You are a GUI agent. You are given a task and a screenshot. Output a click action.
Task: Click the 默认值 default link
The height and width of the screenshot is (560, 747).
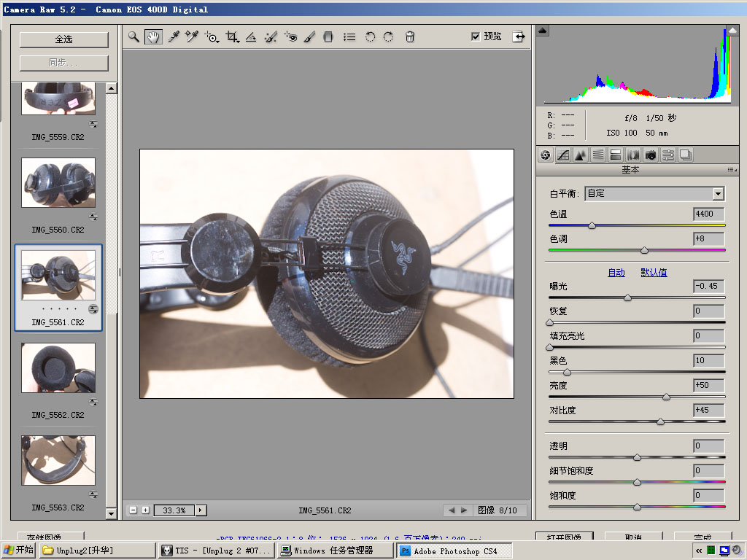click(x=654, y=273)
